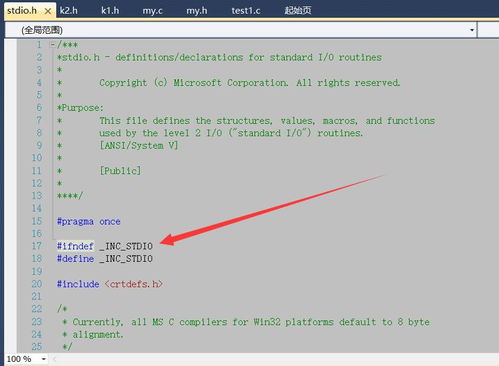
Task: Click line number 20 in the margin
Action: tap(37, 284)
